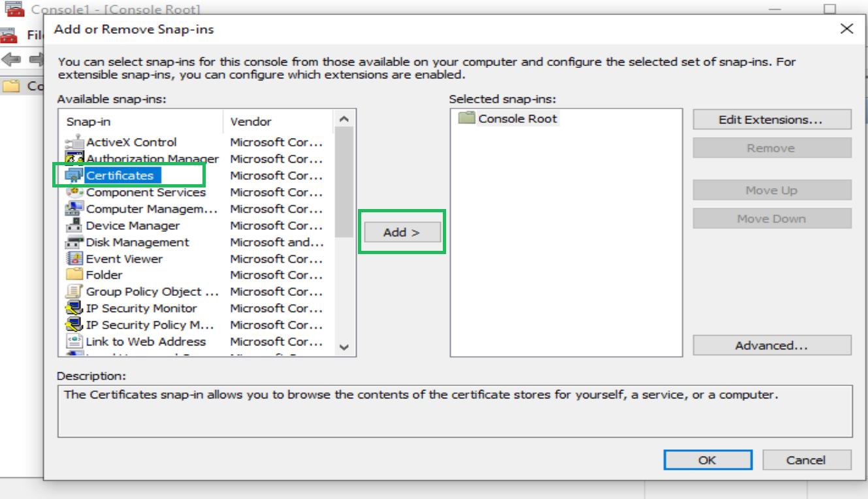Choose the Link to Web Address icon
The width and height of the screenshot is (868, 499).
click(x=75, y=342)
